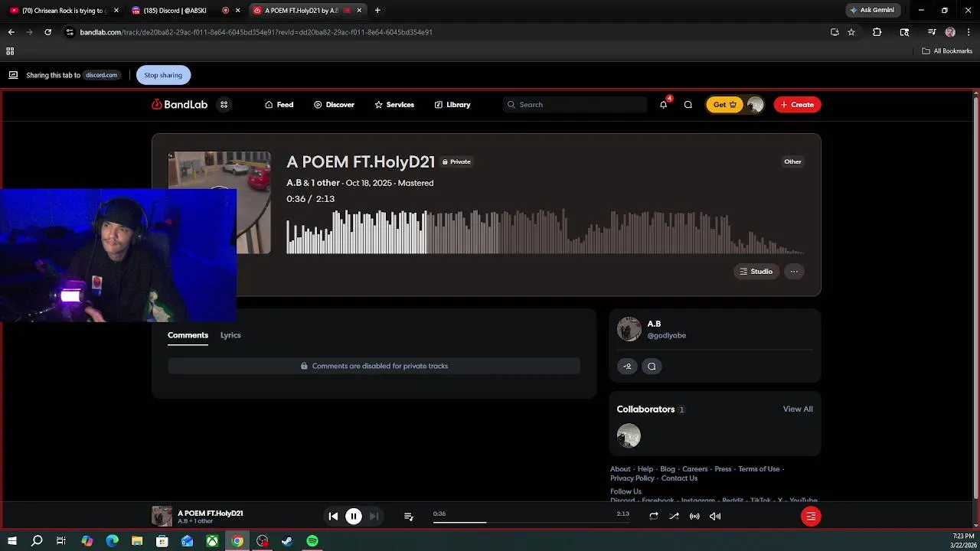Click the Get membership crown button
This screenshot has height=551, width=980.
725,105
